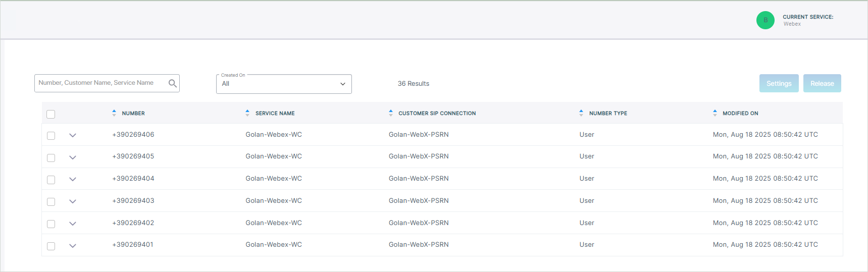868x272 pixels.
Task: Open the Created On dropdown
Action: pos(284,84)
